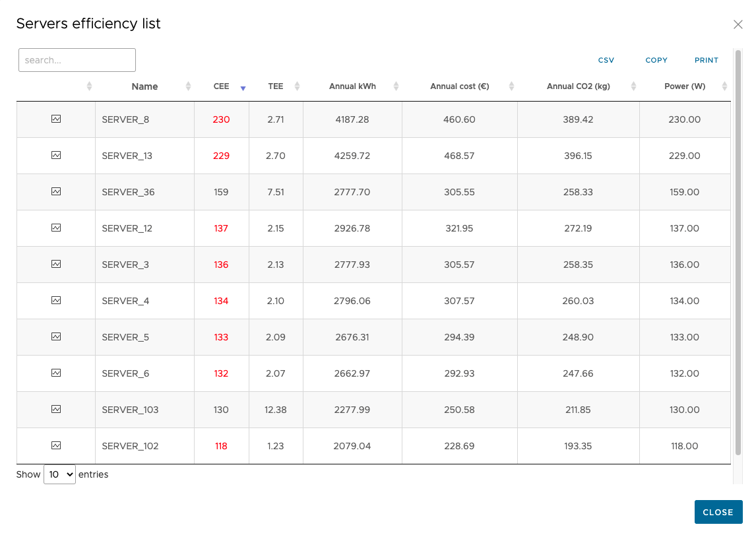This screenshot has width=756, height=537.
Task: Click the red CEE value 230
Action: (x=221, y=119)
